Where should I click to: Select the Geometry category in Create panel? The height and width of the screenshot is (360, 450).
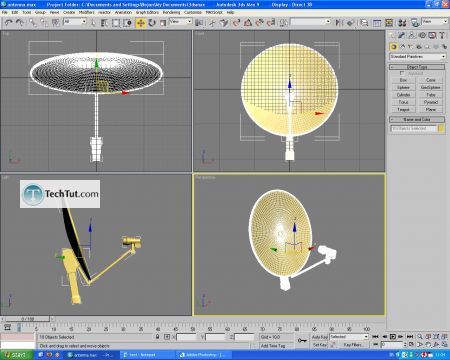(394, 47)
